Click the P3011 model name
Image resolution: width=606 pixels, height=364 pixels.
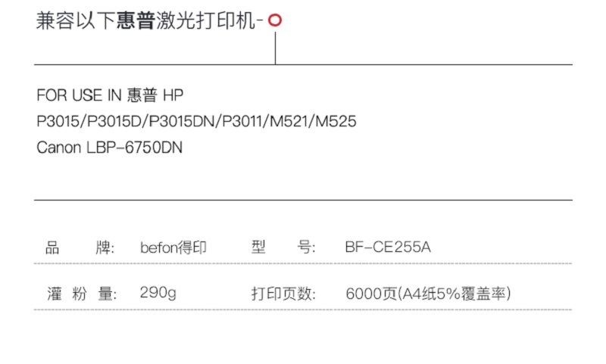pos(242,122)
